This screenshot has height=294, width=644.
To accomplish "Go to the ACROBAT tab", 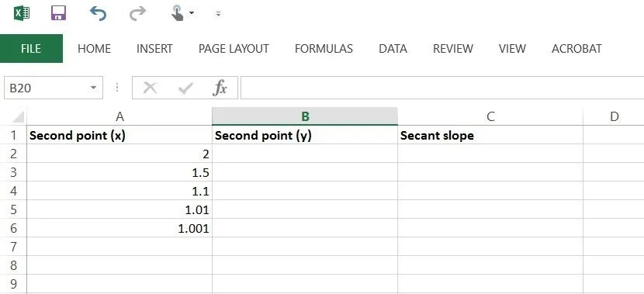I will coord(576,48).
